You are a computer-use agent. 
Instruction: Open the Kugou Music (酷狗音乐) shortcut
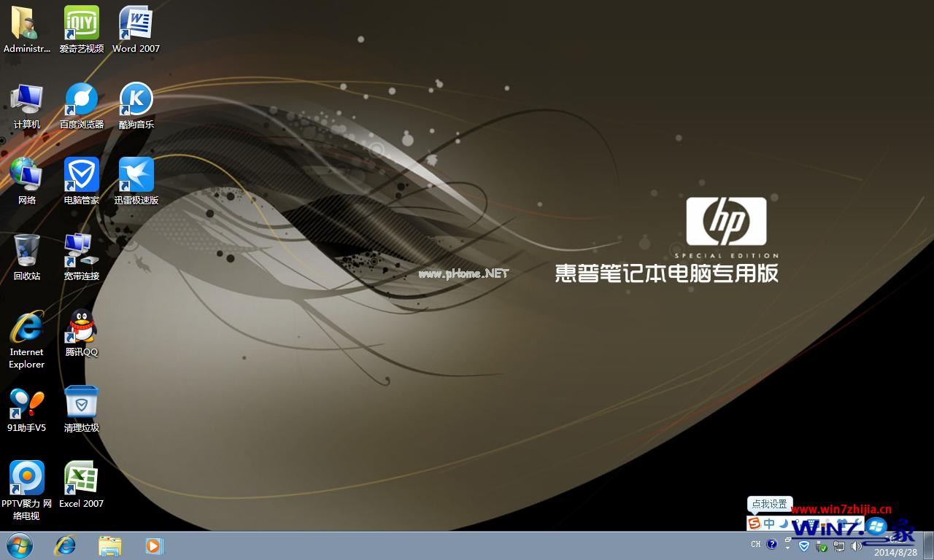coord(136,106)
